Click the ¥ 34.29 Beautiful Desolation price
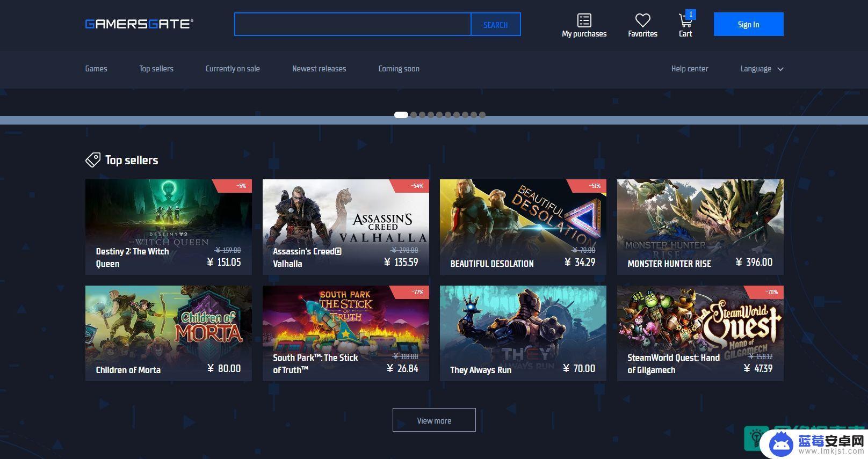The height and width of the screenshot is (459, 868). (580, 262)
